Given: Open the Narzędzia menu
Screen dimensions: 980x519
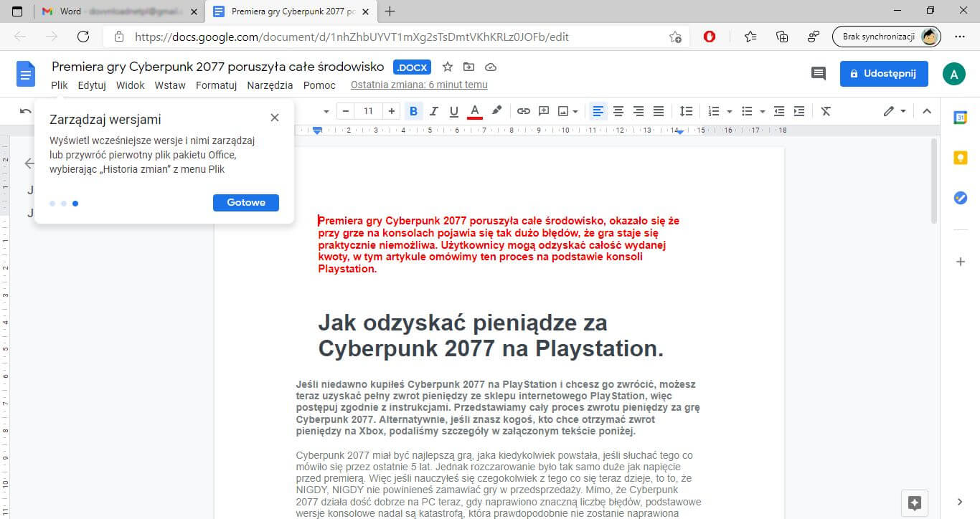Looking at the screenshot, I should coord(270,85).
